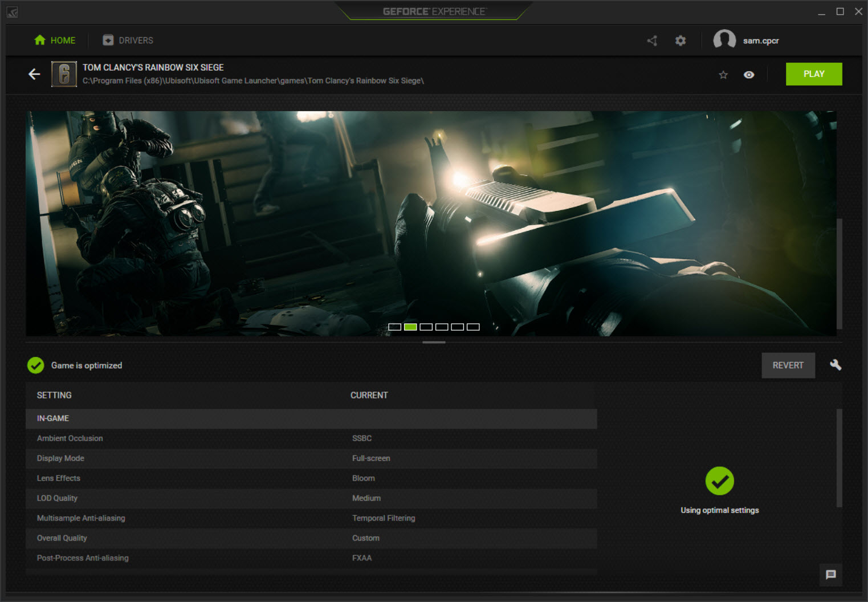
Task: Launch the game with the PLAY button
Action: pos(814,74)
